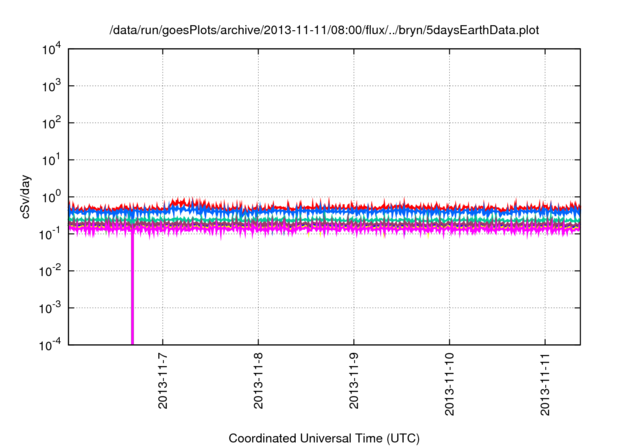Select the 2013-11-7 date label
This screenshot has width=640, height=448.
[x=163, y=381]
